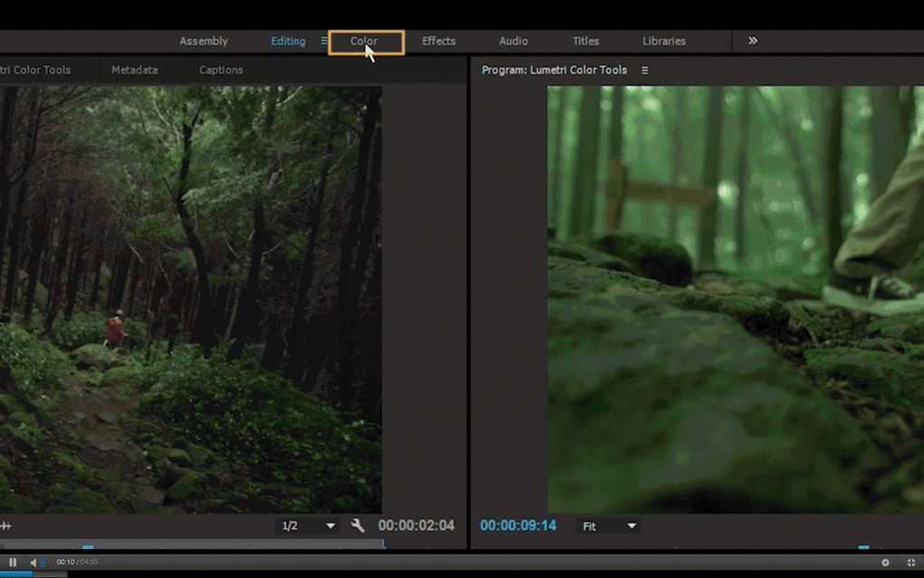Viewport: 924px width, 578px height.
Task: Switch to the Effects workspace
Action: click(438, 42)
